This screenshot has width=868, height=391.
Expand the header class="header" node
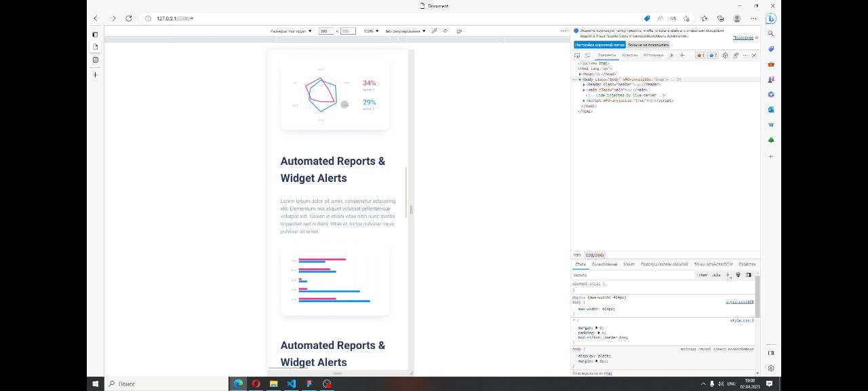pos(584,85)
